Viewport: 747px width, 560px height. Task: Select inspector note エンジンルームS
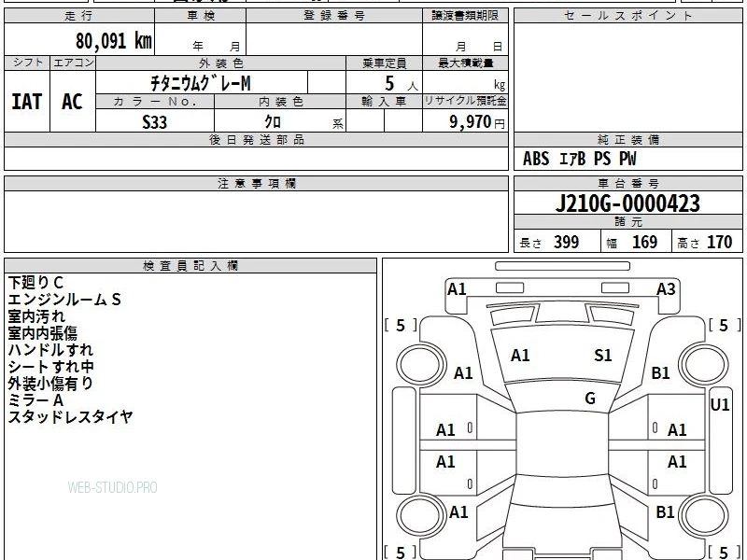[x=64, y=300]
